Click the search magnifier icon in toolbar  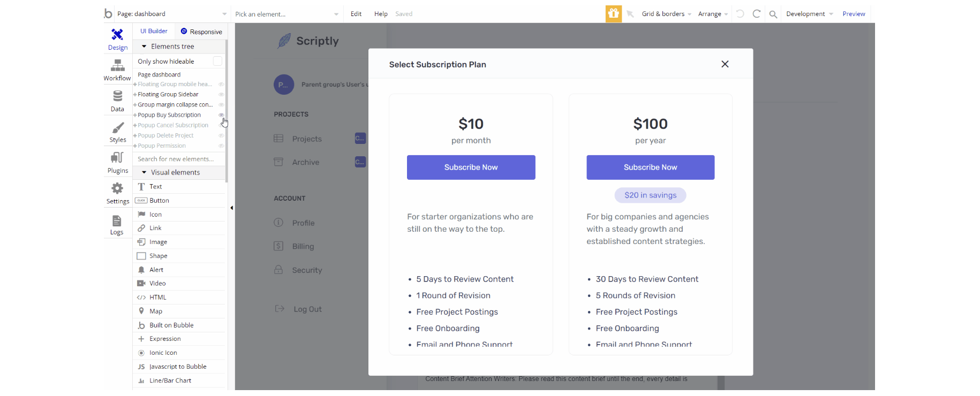click(x=773, y=14)
